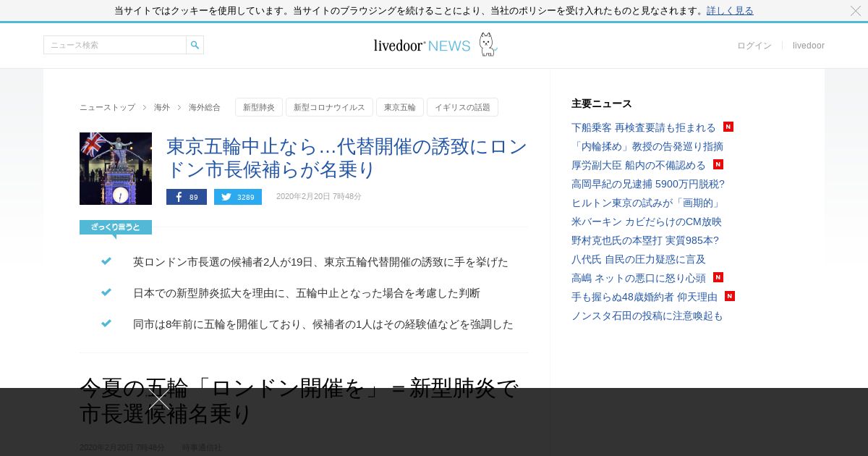This screenshot has width=868, height=456.
Task: Go to 海外総合 breadcrumb
Action: pyautogui.click(x=205, y=107)
